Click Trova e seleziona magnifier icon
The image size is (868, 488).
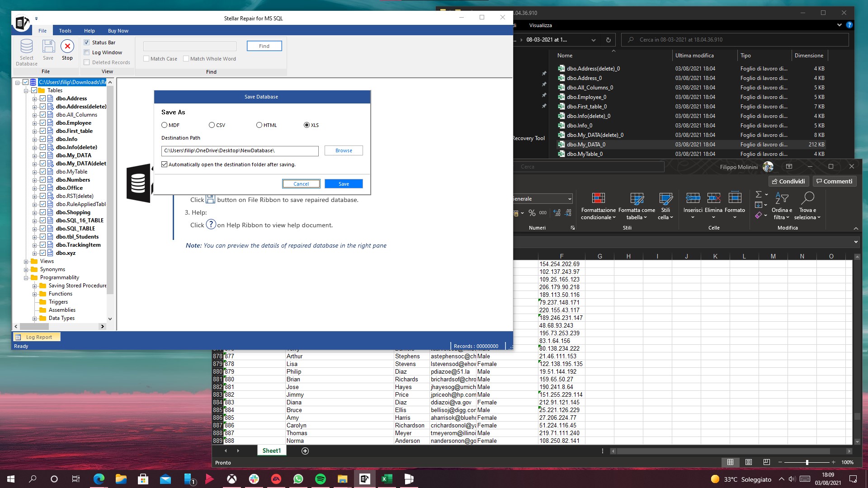point(807,198)
